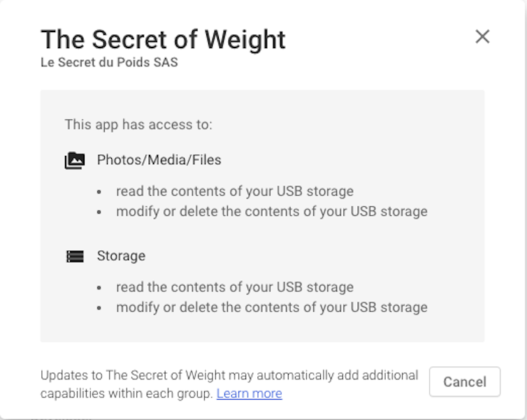Viewport: 527px width, 420px height.
Task: Click modify or delete permission under Storage
Action: [271, 307]
